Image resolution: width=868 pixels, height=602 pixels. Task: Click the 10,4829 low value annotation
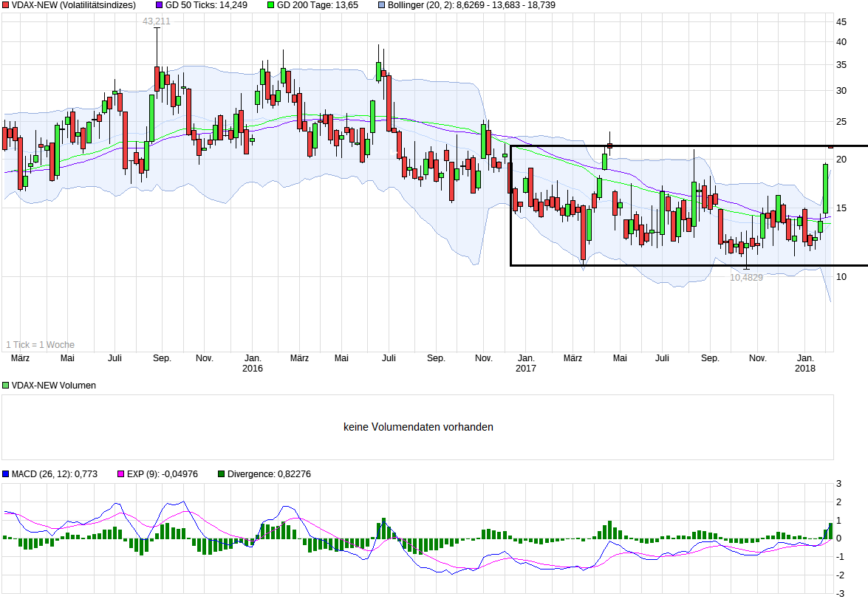click(746, 278)
